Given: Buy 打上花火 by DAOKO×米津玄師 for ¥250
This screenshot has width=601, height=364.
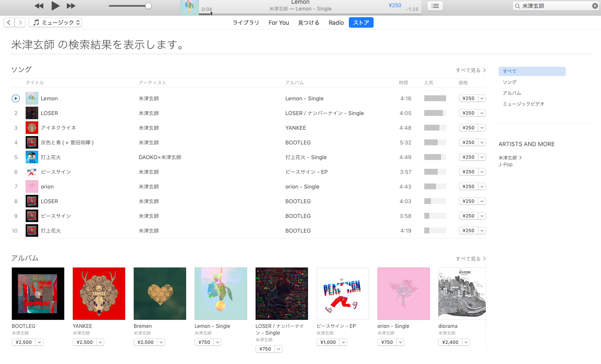Looking at the screenshot, I should 469,157.
